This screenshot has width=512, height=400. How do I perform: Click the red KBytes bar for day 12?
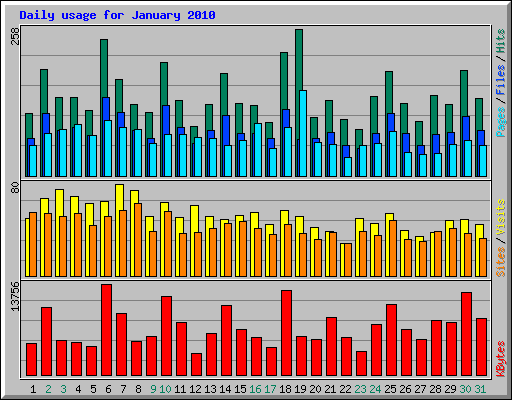[196, 365]
